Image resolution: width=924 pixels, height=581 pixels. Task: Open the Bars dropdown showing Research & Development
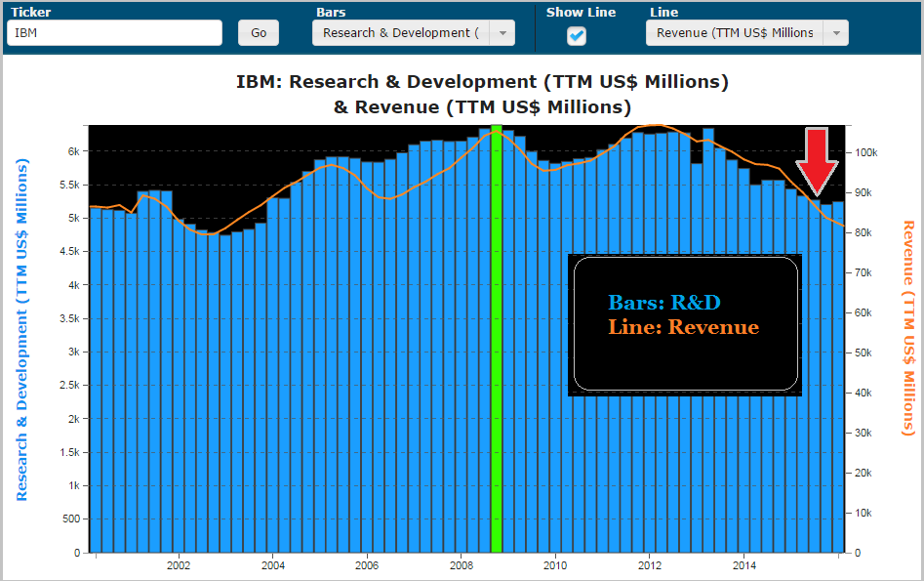(x=413, y=33)
